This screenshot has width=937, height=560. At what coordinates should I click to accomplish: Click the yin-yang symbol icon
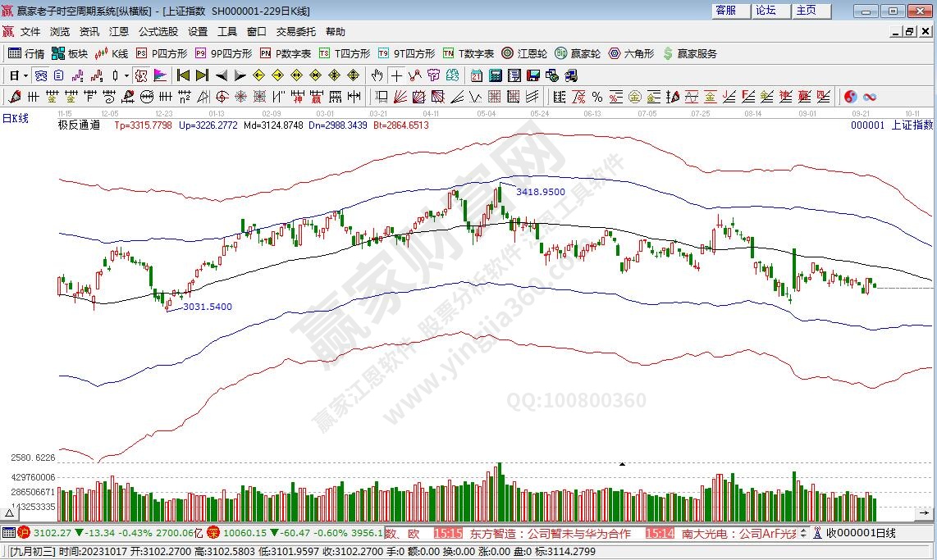[850, 97]
